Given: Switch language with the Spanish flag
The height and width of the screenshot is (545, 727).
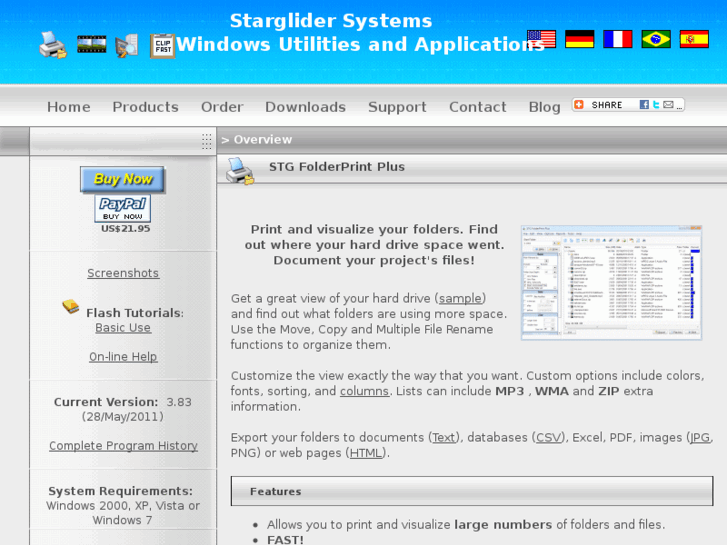Looking at the screenshot, I should (x=694, y=39).
